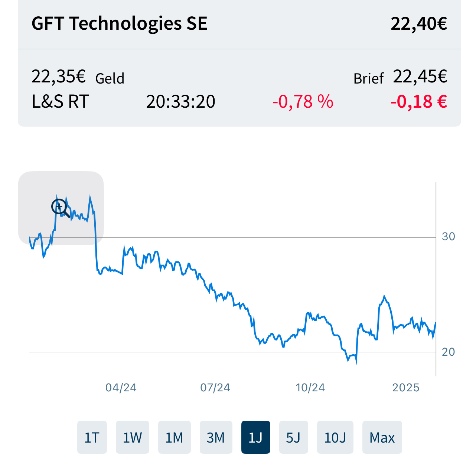Viewport: 476px width, 476px height.
Task: Click the highlighted 1J timeframe
Action: coord(256,437)
